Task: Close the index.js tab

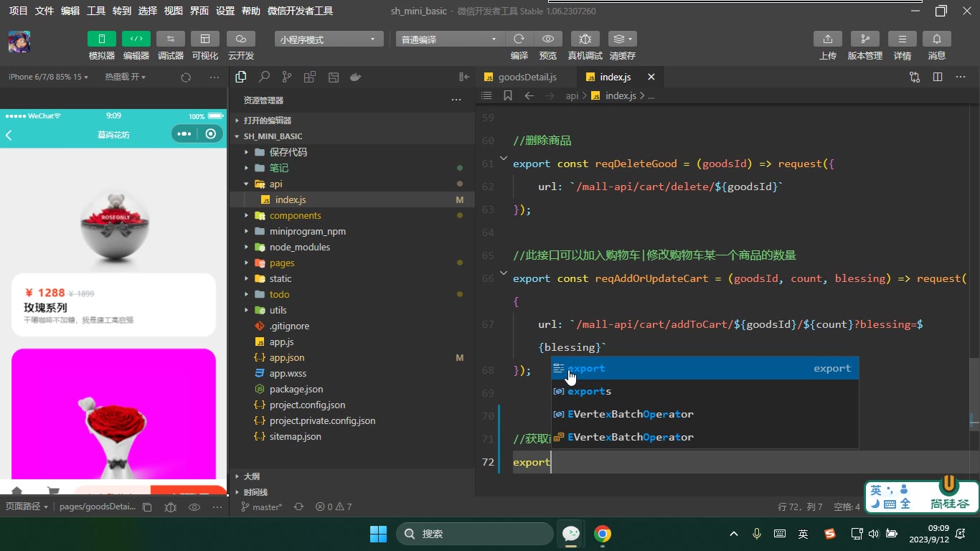Action: 651,77
